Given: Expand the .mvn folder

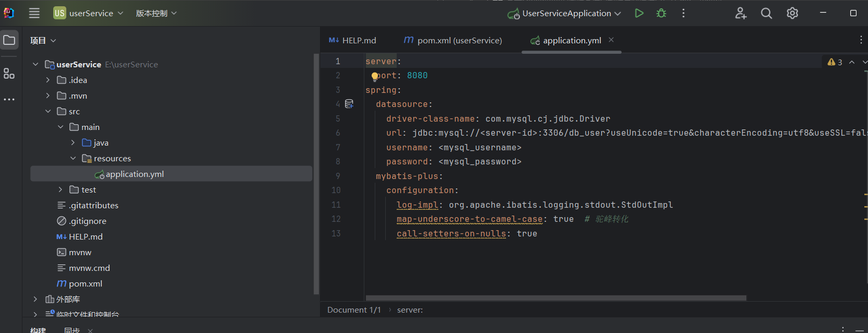Looking at the screenshot, I should point(48,96).
